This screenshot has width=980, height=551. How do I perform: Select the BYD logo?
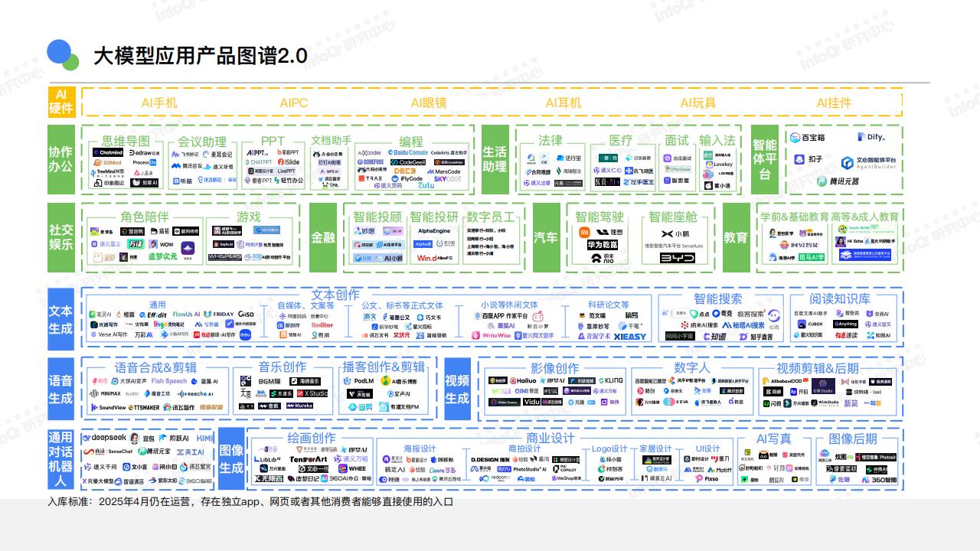point(678,258)
